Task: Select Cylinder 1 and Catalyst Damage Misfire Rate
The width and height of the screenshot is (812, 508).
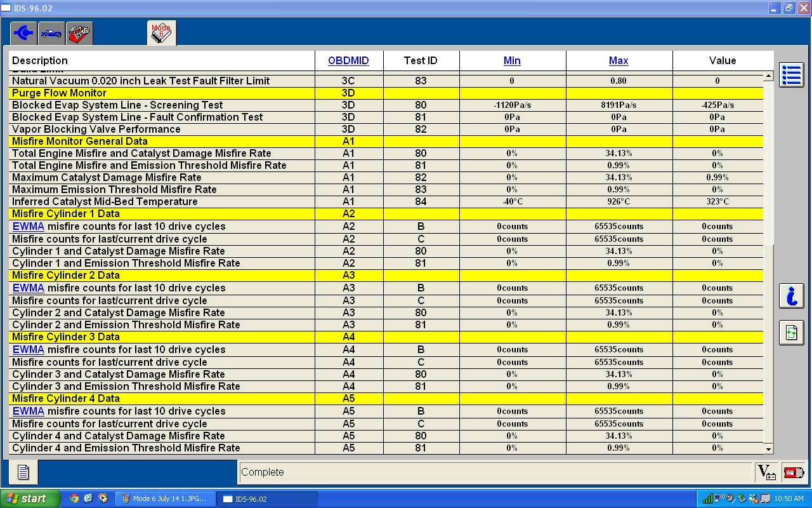Action: coord(386,251)
